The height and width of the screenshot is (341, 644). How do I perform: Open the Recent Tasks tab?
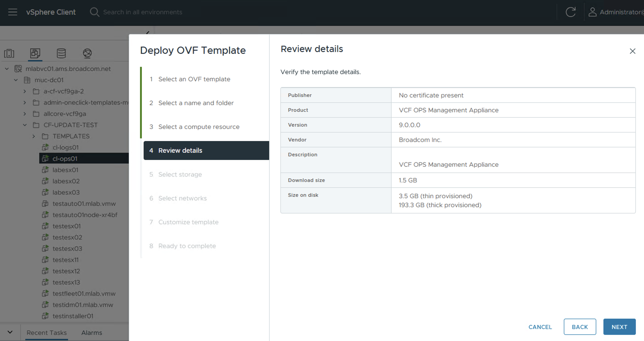point(47,332)
